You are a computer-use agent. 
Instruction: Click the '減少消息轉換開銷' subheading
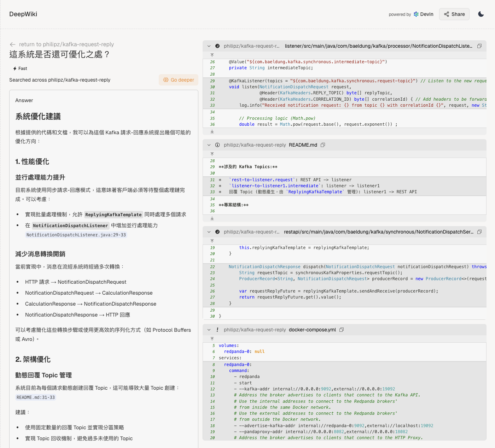coord(40,254)
